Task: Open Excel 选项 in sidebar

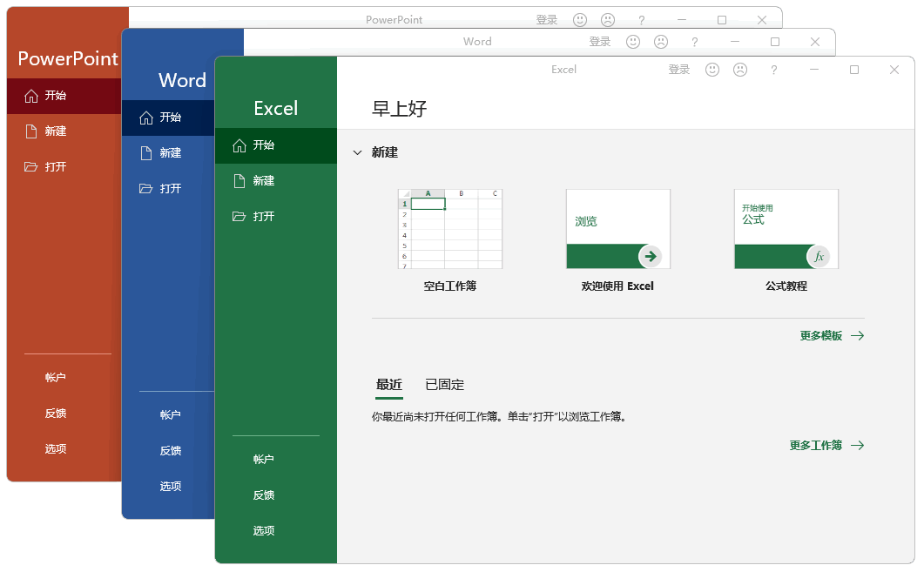Action: point(264,531)
